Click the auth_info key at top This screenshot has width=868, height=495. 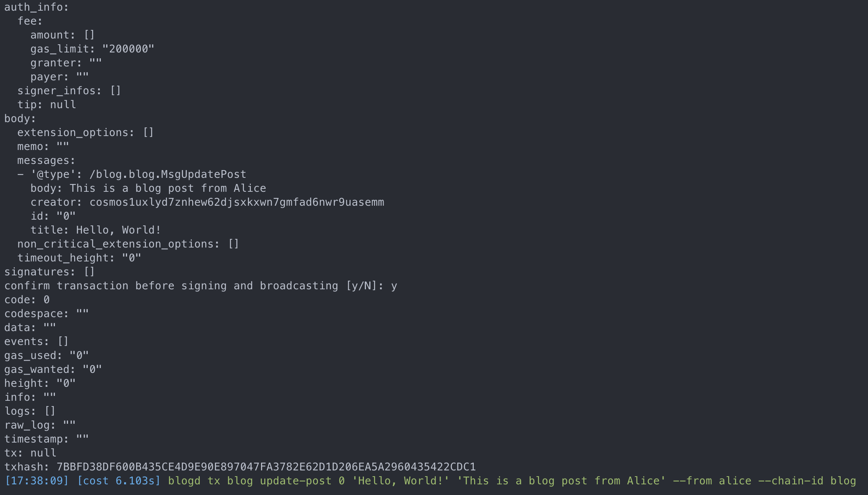pos(36,7)
